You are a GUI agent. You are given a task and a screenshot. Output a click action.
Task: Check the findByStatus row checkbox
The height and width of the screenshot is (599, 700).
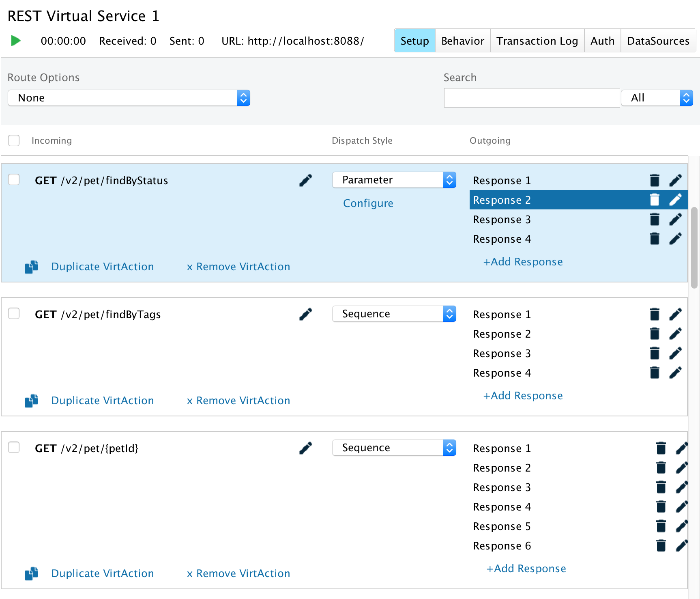coord(14,179)
